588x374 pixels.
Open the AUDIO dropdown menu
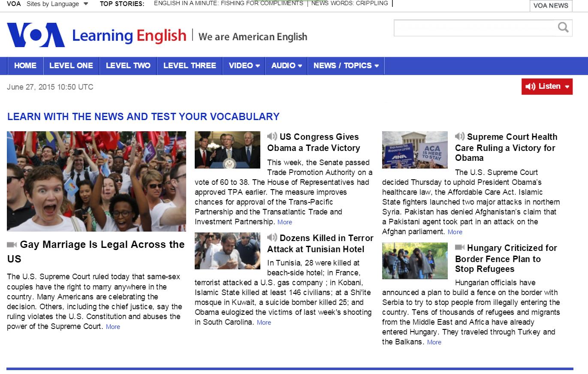(x=286, y=66)
